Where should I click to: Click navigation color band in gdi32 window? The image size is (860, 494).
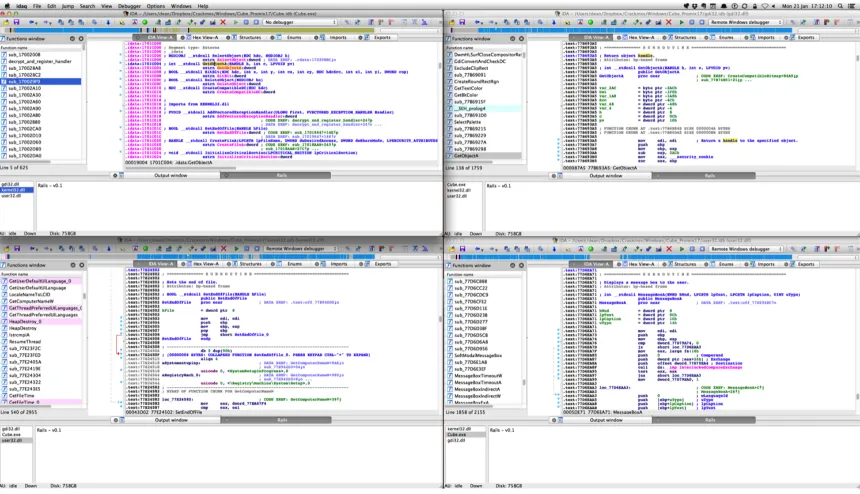[621, 30]
